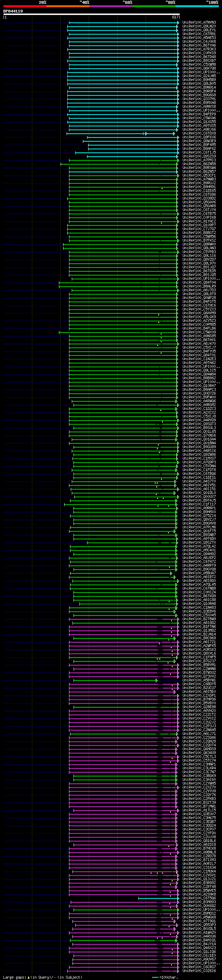Select the UniRef100_Q0K602 label
This screenshot has width=222, height=980.
(x=199, y=906)
